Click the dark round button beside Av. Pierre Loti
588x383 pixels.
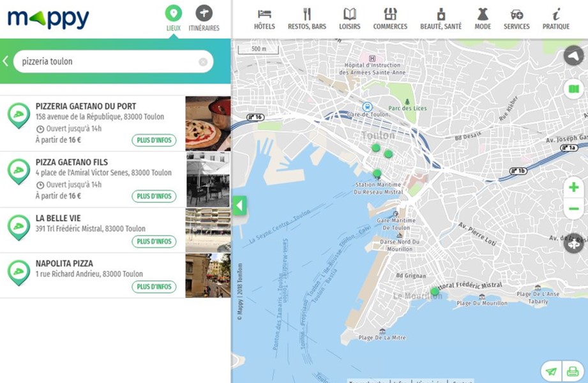click(573, 244)
